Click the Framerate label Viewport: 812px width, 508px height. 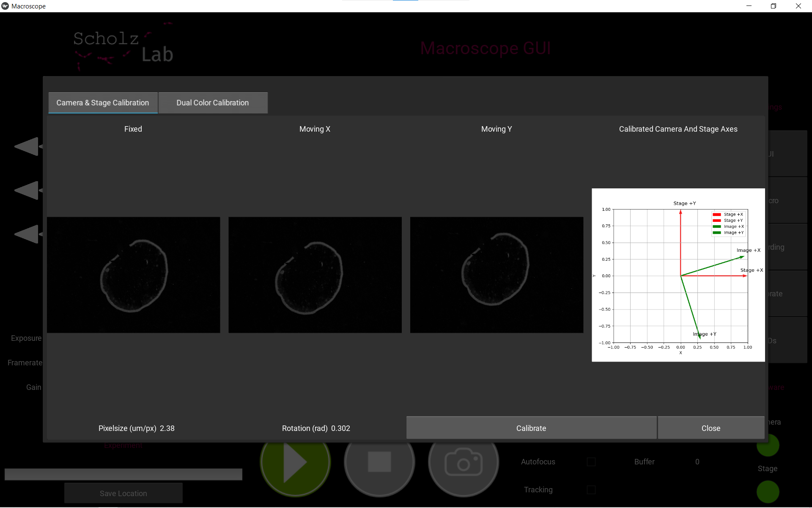[x=25, y=363]
